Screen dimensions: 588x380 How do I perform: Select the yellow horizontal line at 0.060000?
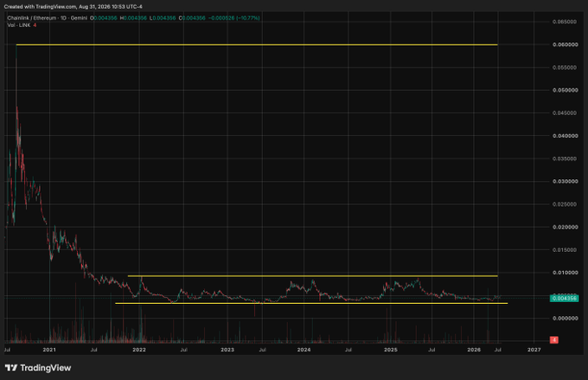(x=257, y=45)
